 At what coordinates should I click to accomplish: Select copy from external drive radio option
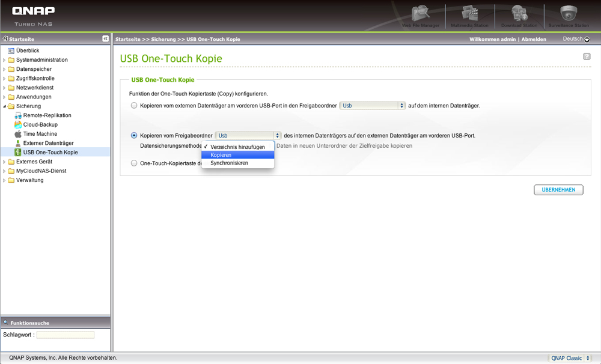[x=134, y=105]
